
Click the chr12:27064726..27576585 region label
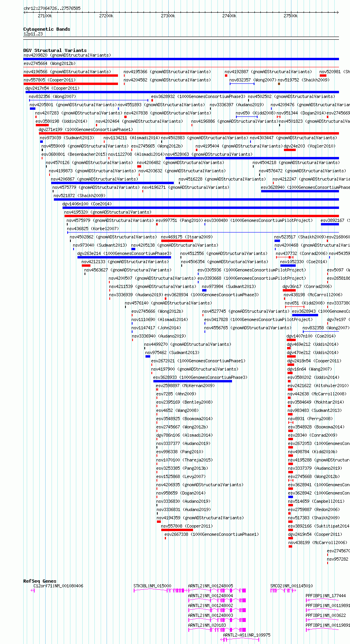52,8
